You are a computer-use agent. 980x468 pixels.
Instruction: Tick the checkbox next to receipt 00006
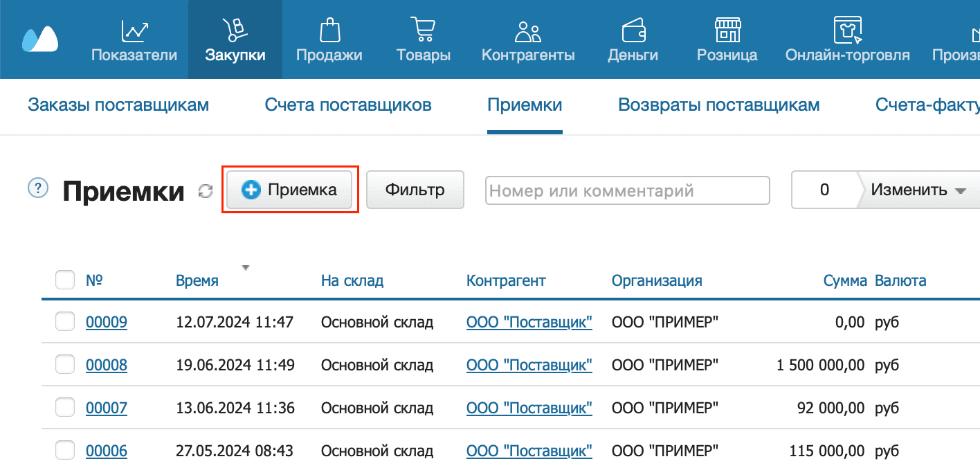(x=64, y=450)
